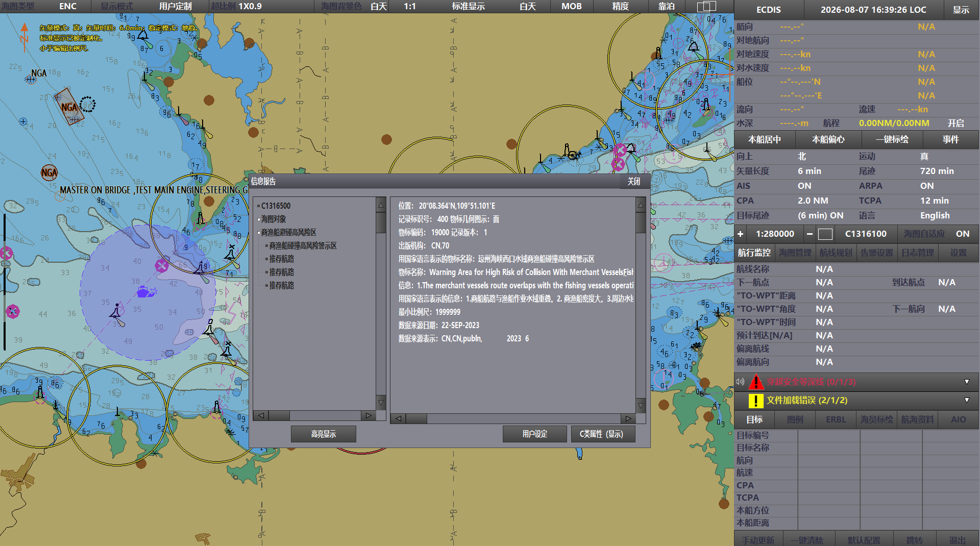
Task: Click the 高亮显示 button
Action: [x=324, y=434]
